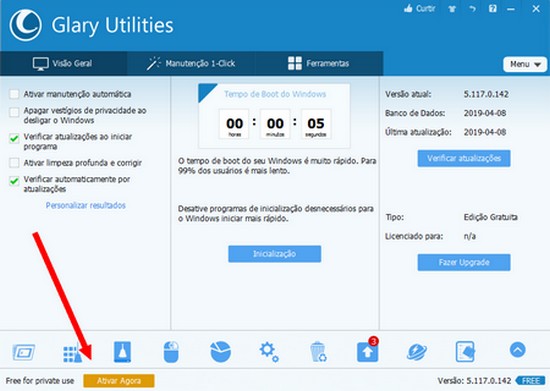Click the 'Free for private use' status text
This screenshot has width=550, height=391.
40,381
